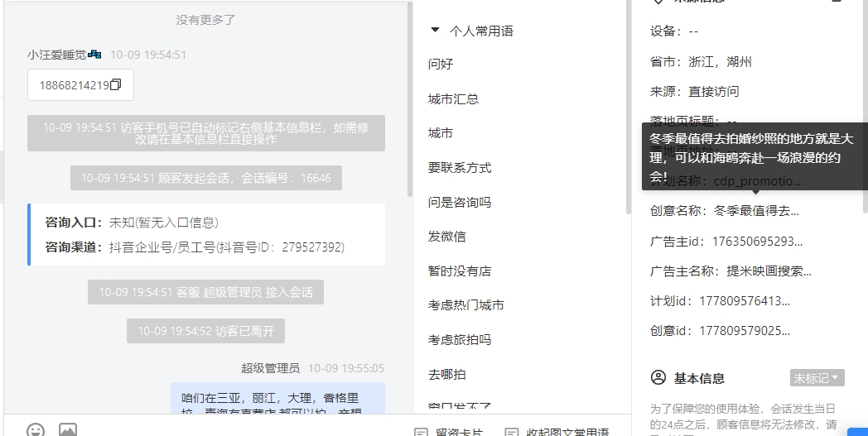Select quick phrase 问是咨询吗
Viewport: 868px width, 436px height.
pyautogui.click(x=460, y=203)
